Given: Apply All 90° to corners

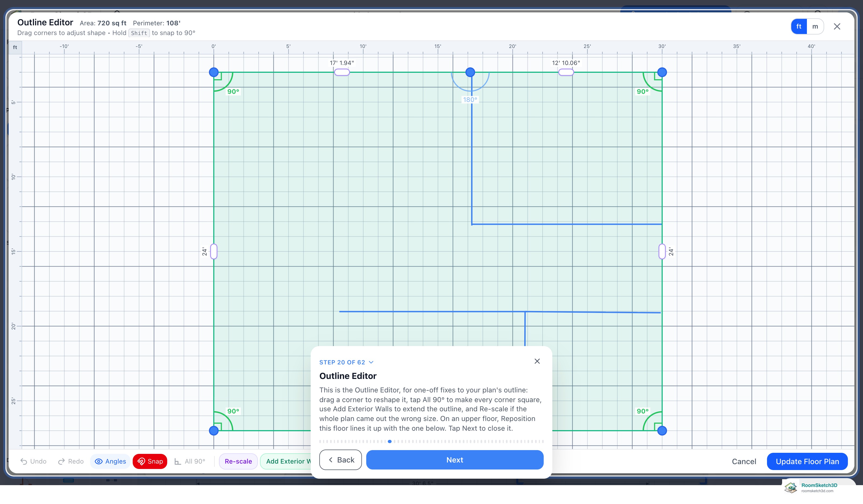Looking at the screenshot, I should click(x=190, y=461).
